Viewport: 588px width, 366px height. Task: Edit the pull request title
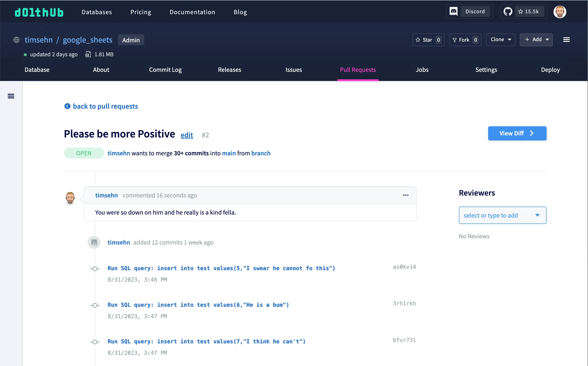point(187,135)
